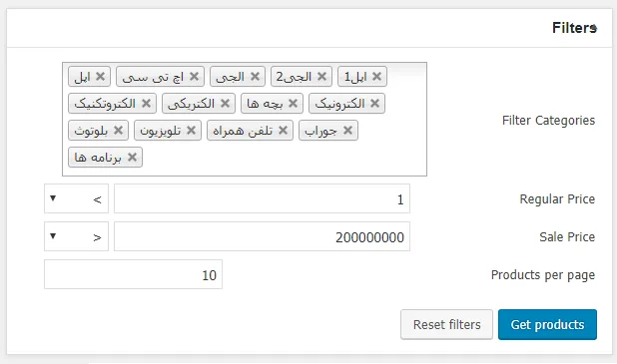Remove the جوراب category tag

coord(347,130)
